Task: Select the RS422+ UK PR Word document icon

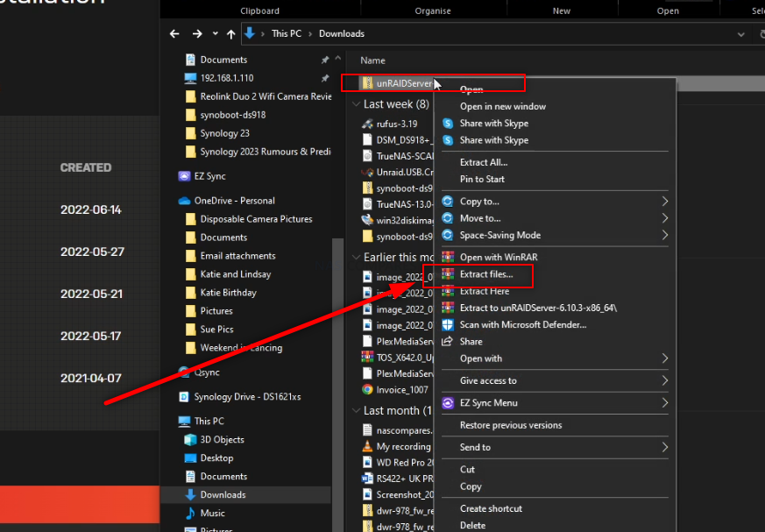Action: [x=367, y=479]
